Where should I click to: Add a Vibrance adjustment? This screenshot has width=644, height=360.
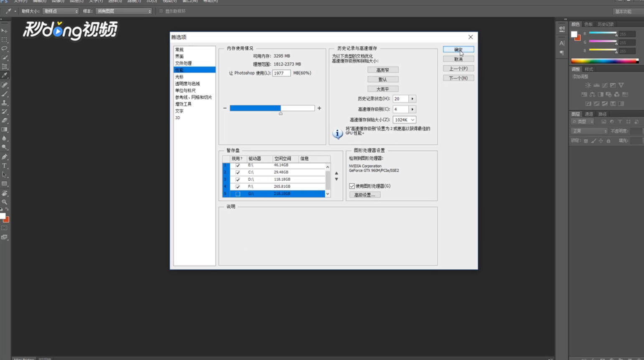621,85
